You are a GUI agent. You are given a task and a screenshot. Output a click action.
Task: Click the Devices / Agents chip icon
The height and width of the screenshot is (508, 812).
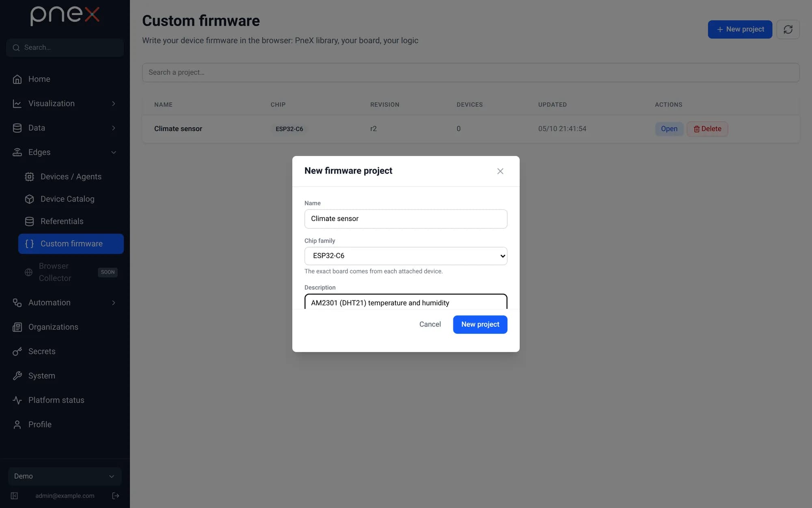[29, 177]
